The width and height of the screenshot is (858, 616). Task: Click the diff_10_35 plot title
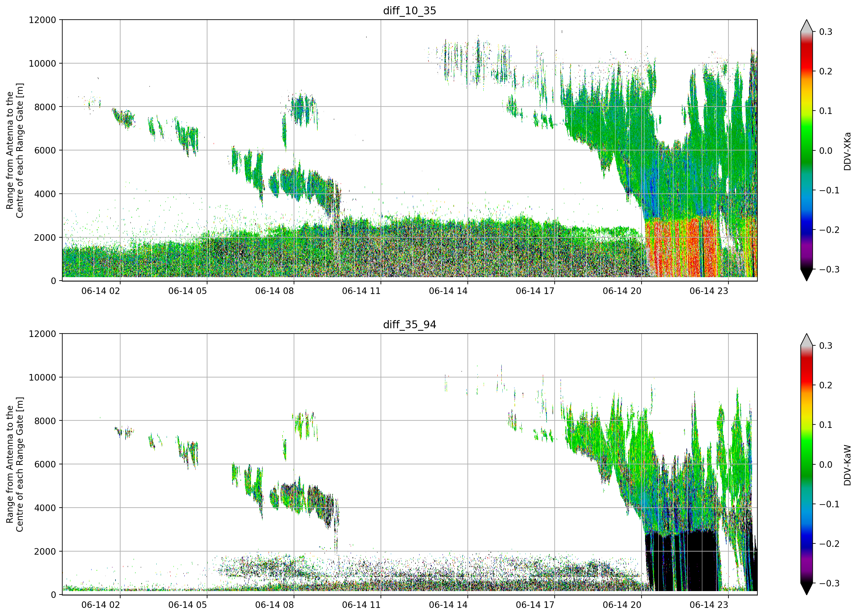tap(409, 11)
